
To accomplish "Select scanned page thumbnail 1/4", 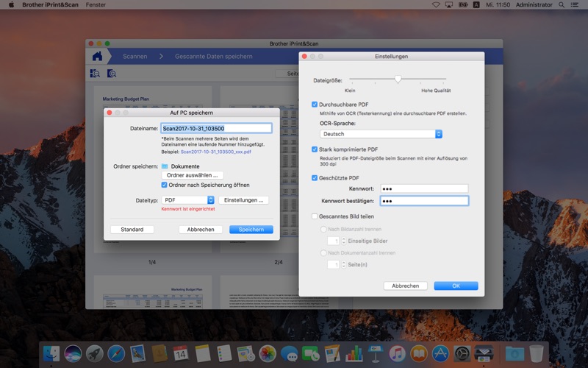I will 153,169.
